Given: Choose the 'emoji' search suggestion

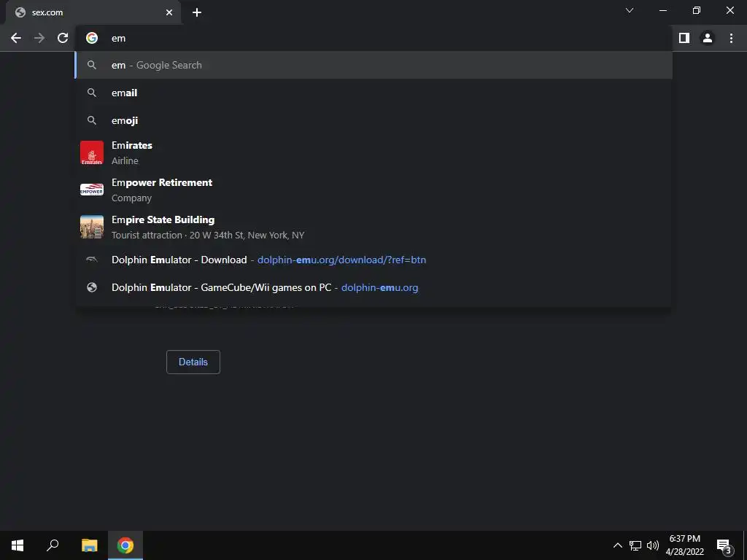Looking at the screenshot, I should 373,120.
